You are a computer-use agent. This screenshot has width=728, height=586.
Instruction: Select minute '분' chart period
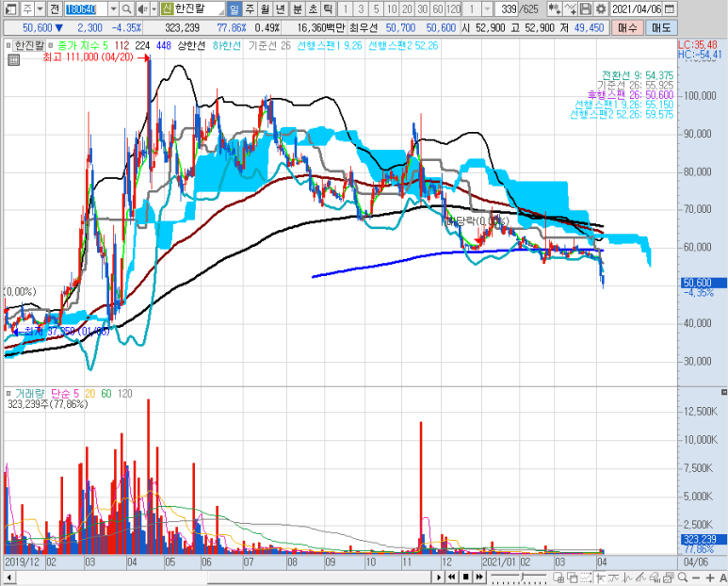pos(298,8)
